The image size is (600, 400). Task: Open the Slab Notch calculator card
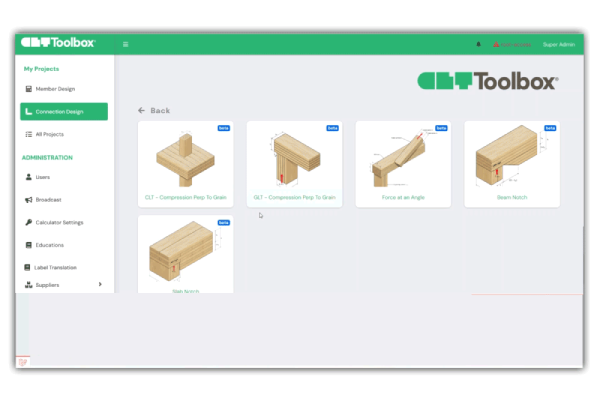[186, 255]
